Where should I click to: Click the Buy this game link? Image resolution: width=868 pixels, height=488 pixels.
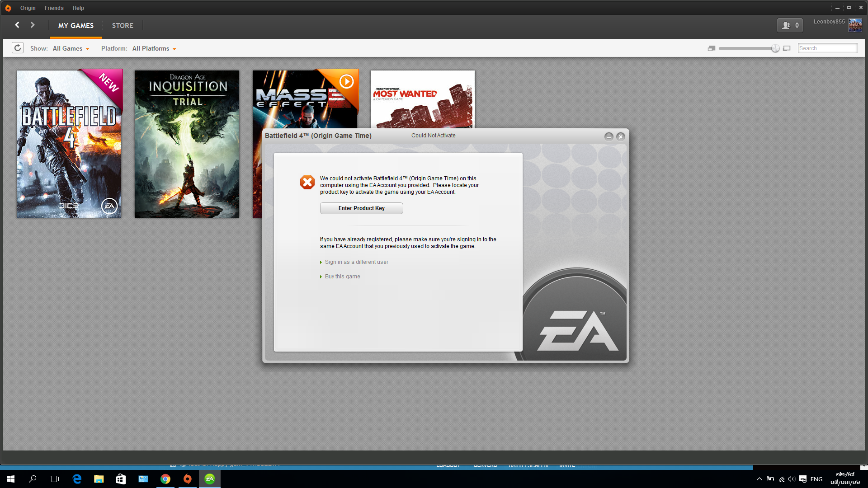pyautogui.click(x=342, y=277)
